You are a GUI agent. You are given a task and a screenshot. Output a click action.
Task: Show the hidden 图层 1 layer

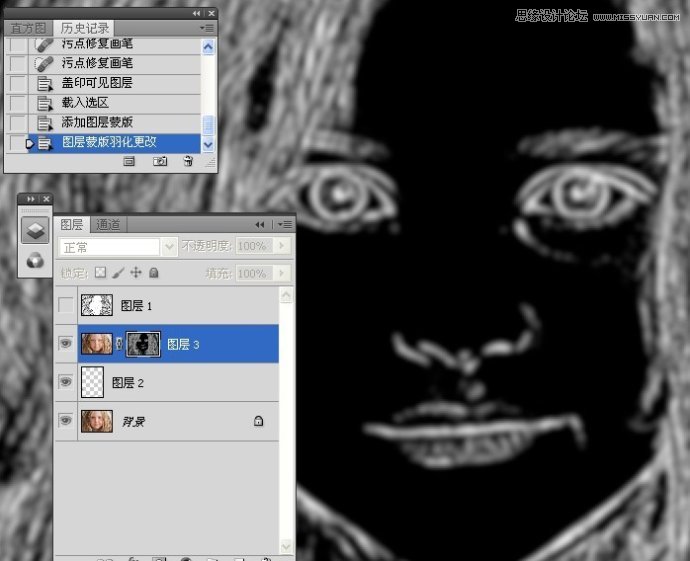[x=66, y=305]
